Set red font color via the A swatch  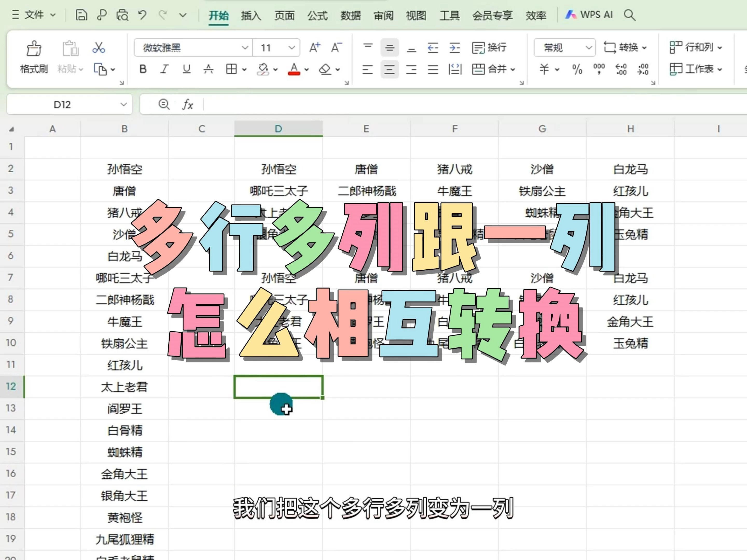[x=294, y=69]
